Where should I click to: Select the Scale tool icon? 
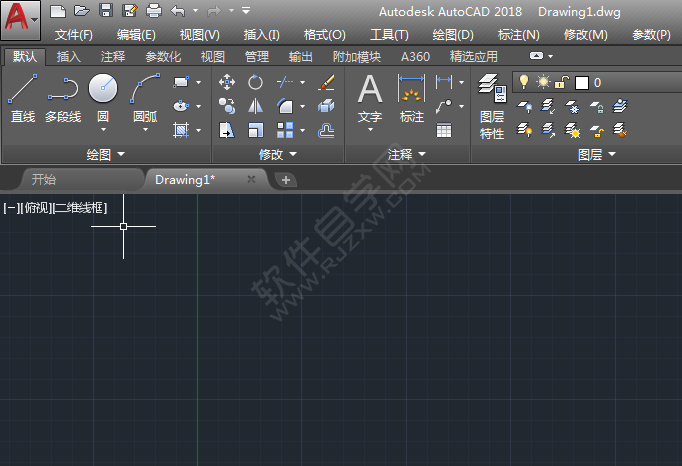point(255,130)
